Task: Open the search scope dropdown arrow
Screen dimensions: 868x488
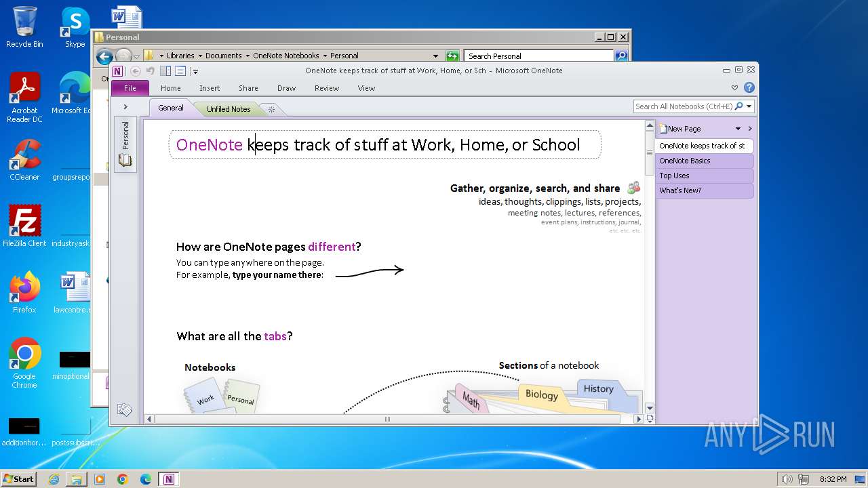Action: (749, 106)
